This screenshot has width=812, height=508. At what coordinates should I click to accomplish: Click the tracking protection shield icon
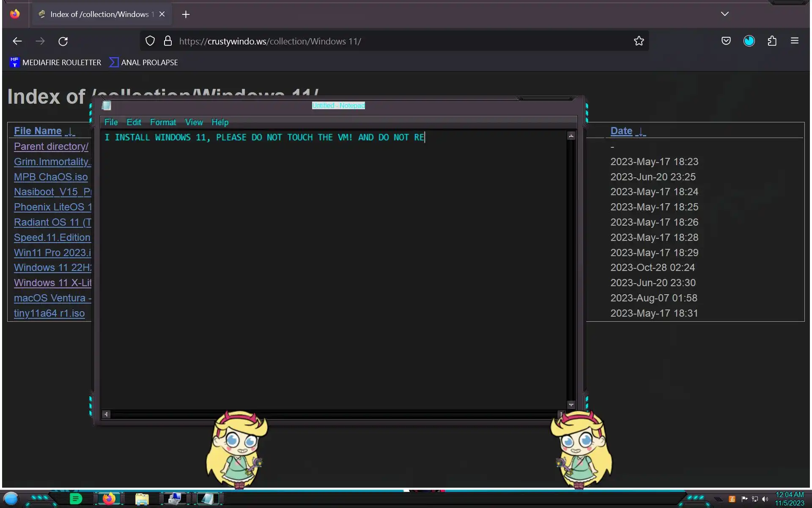tap(150, 41)
